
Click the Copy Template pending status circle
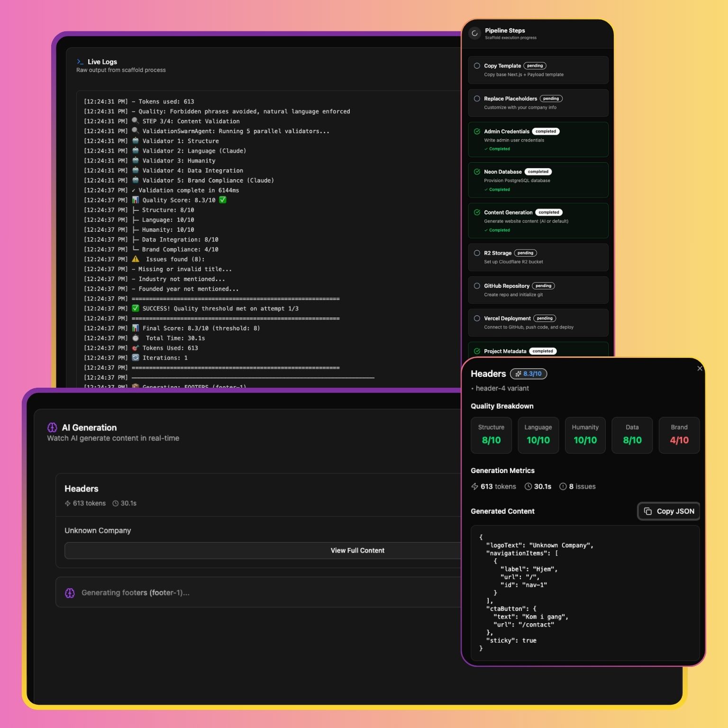pos(477,66)
